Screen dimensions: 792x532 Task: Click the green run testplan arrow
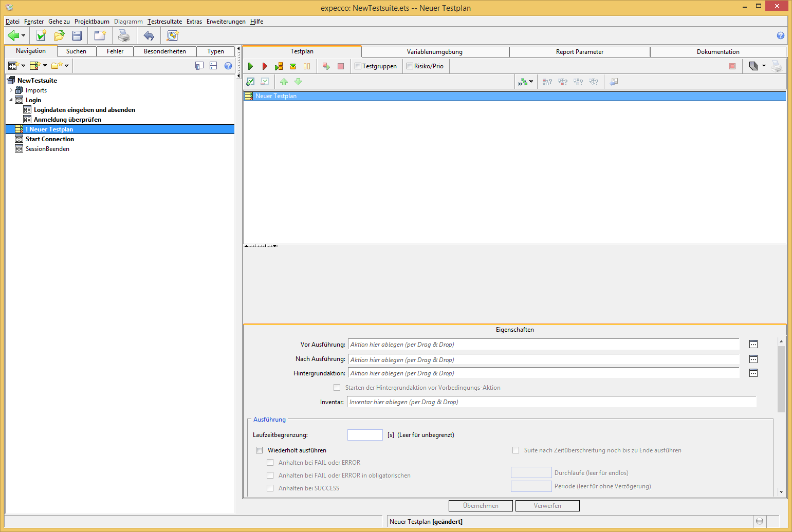click(250, 66)
